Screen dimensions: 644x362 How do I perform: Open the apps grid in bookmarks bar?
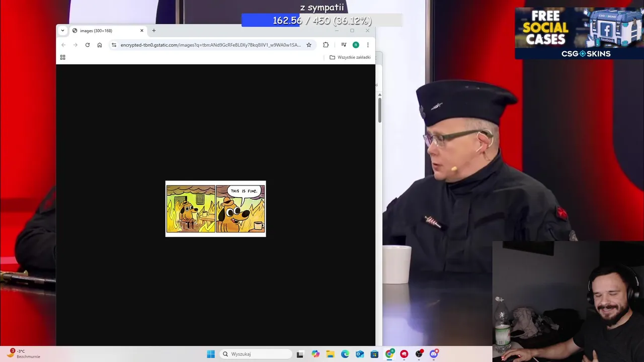point(63,57)
